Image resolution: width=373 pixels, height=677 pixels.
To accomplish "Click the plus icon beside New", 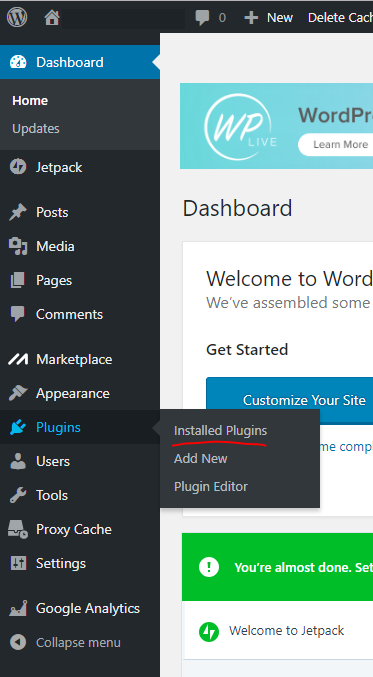I will [251, 18].
